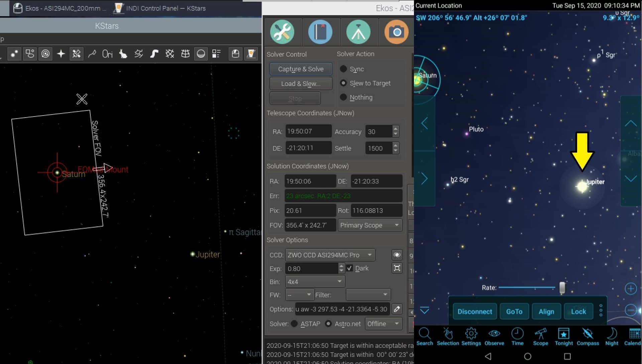The width and height of the screenshot is (642, 364).
Task: Toggle opaque ground horizon icon
Action: tap(201, 54)
